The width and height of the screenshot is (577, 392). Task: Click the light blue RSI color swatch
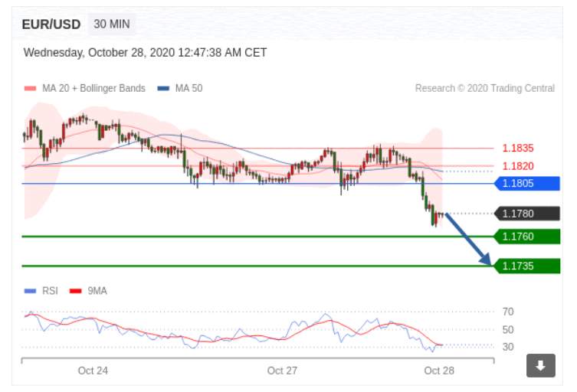pyautogui.click(x=30, y=291)
